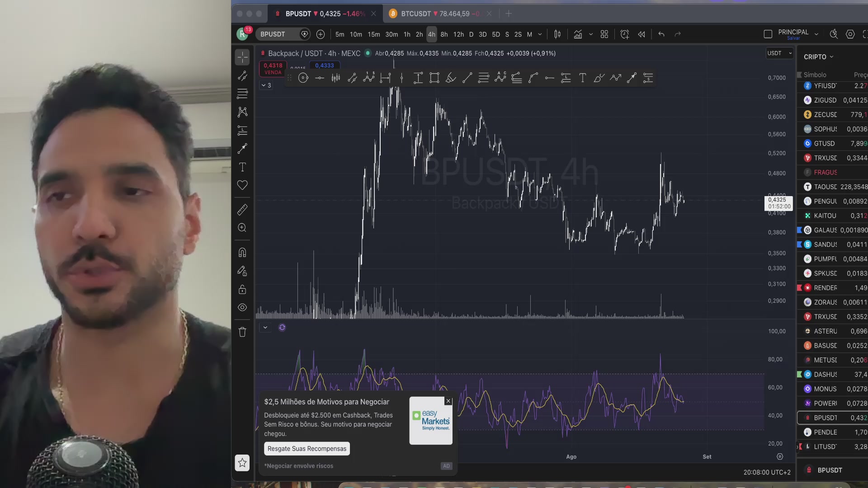The image size is (868, 488).
Task: Switch to the BTCUSDT browser tab
Action: 440,14
